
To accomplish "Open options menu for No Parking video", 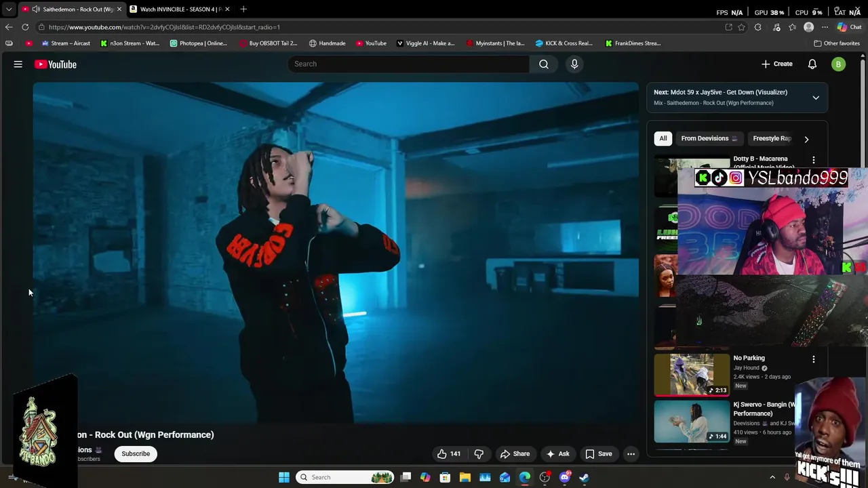I will 814,359.
